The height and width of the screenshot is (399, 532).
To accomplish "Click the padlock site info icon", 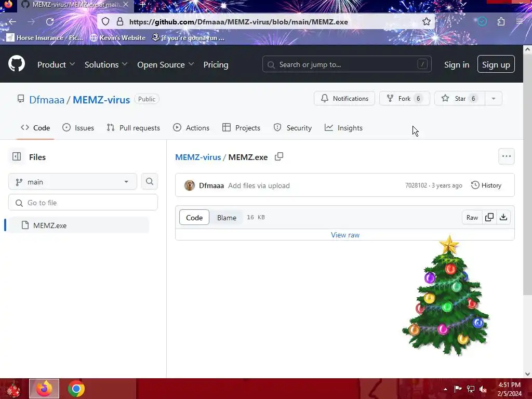I will pos(120,22).
